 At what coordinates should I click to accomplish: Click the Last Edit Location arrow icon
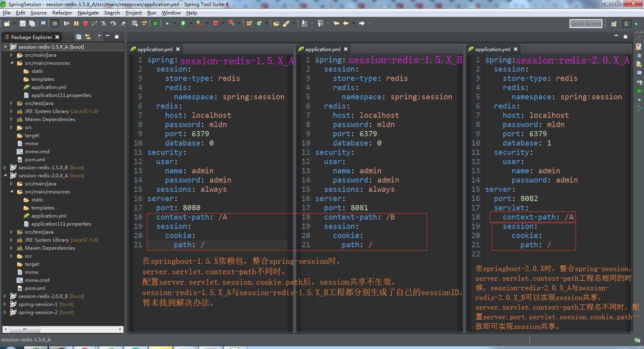(336, 23)
